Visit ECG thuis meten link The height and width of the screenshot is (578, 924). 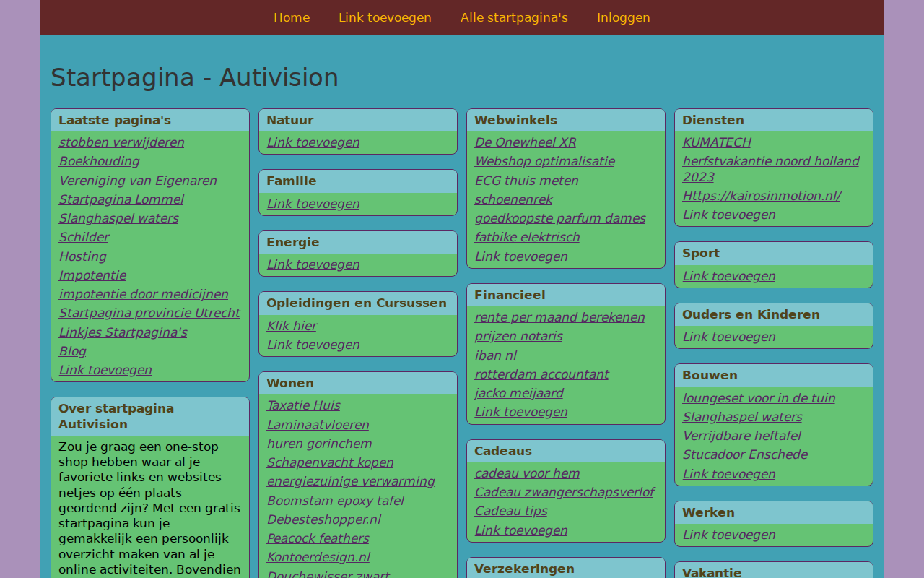[x=526, y=181]
